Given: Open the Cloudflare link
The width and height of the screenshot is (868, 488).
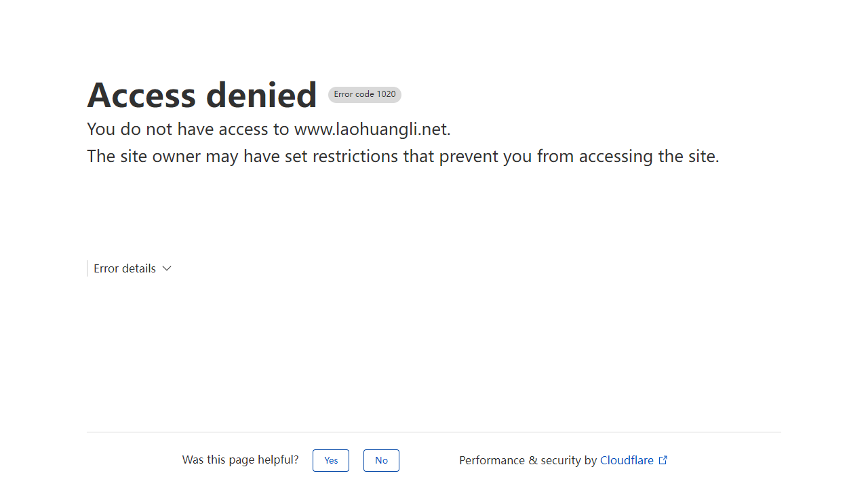Looking at the screenshot, I should [x=627, y=460].
